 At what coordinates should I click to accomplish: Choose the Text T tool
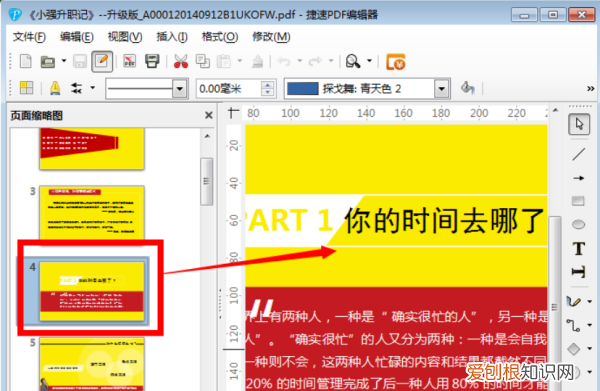579,248
